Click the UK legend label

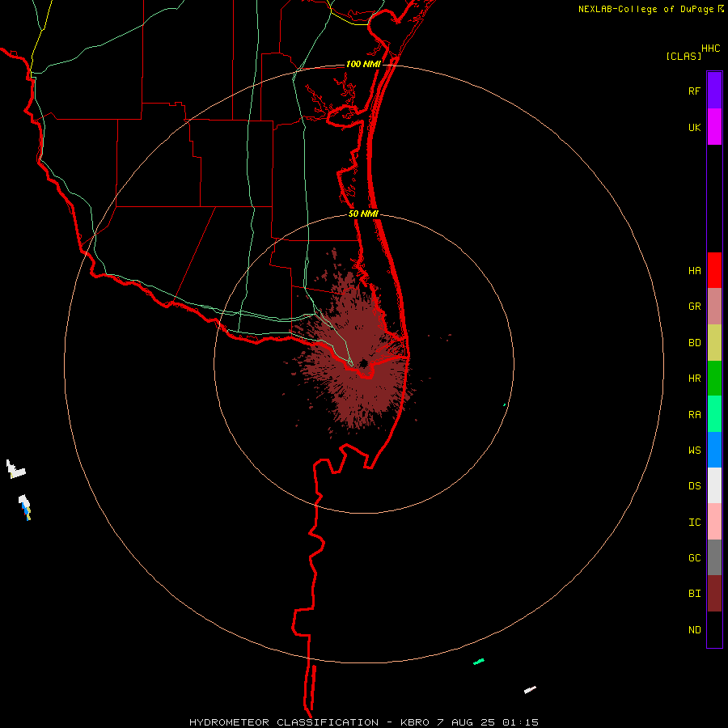tap(694, 128)
